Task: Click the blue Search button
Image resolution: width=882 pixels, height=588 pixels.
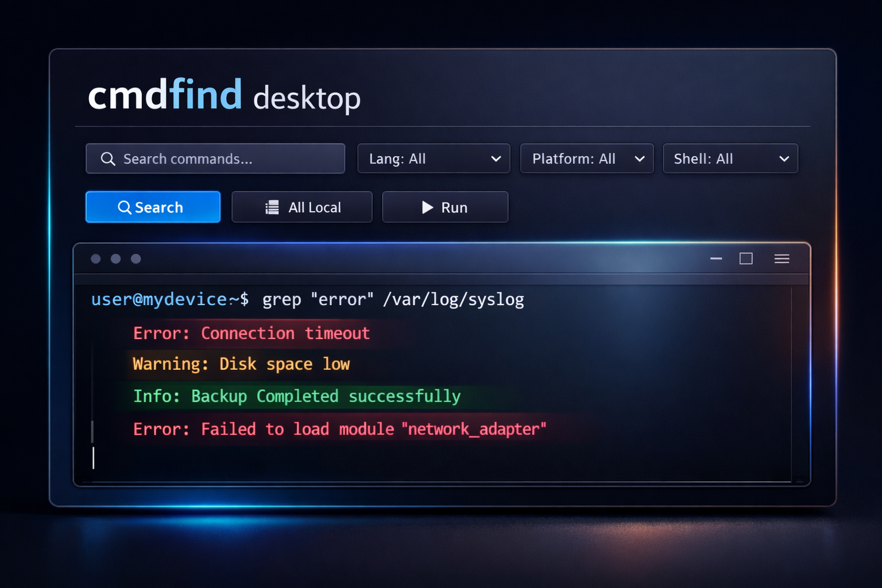Action: (153, 207)
